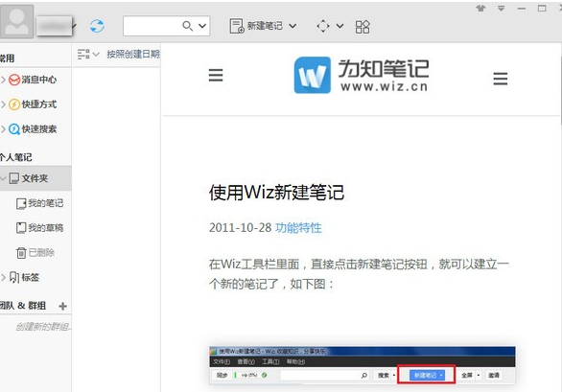Click the 个人笔记 section header

point(15,157)
